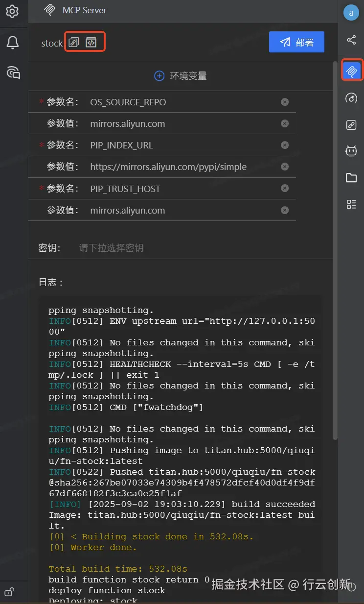Click the link icon in right sidebar

tap(351, 125)
